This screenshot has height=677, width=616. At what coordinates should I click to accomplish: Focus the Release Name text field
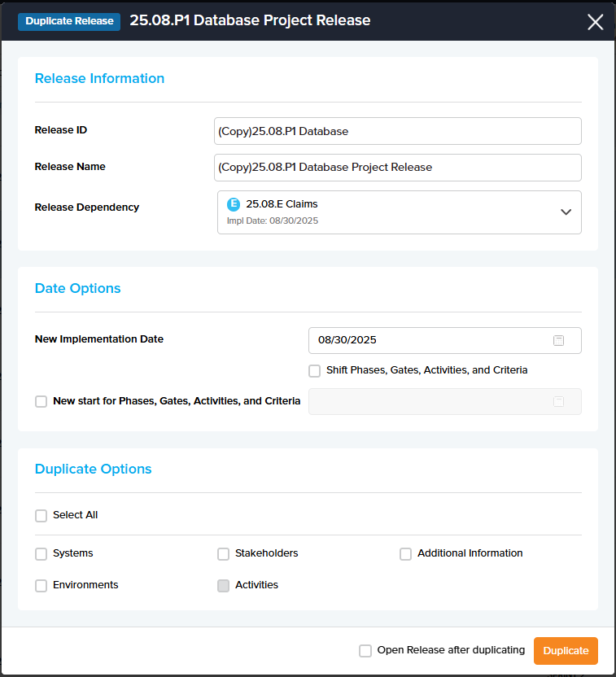pyautogui.click(x=397, y=168)
